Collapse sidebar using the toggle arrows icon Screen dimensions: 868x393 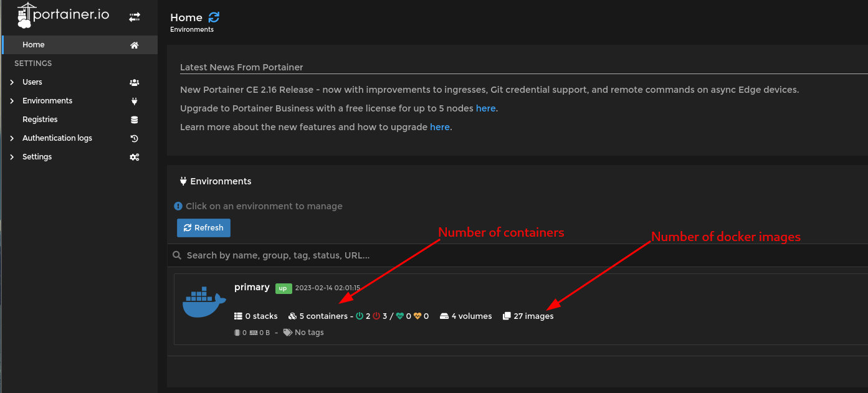pos(135,17)
